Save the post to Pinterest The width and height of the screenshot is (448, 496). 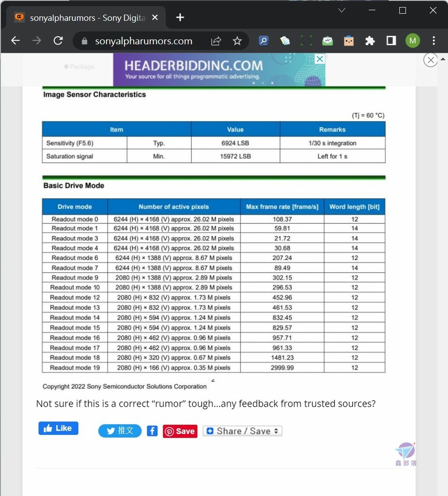click(x=180, y=431)
